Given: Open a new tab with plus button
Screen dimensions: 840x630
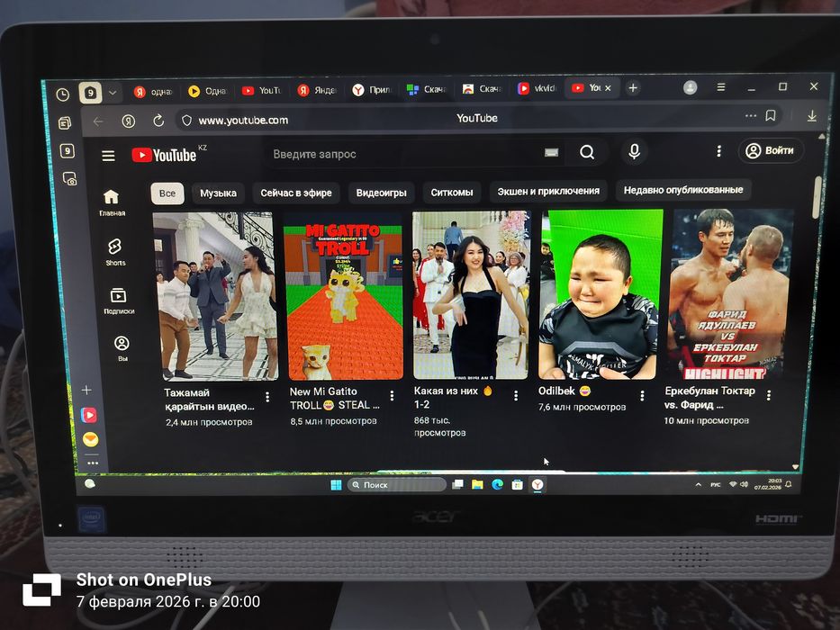Looking at the screenshot, I should 633,88.
